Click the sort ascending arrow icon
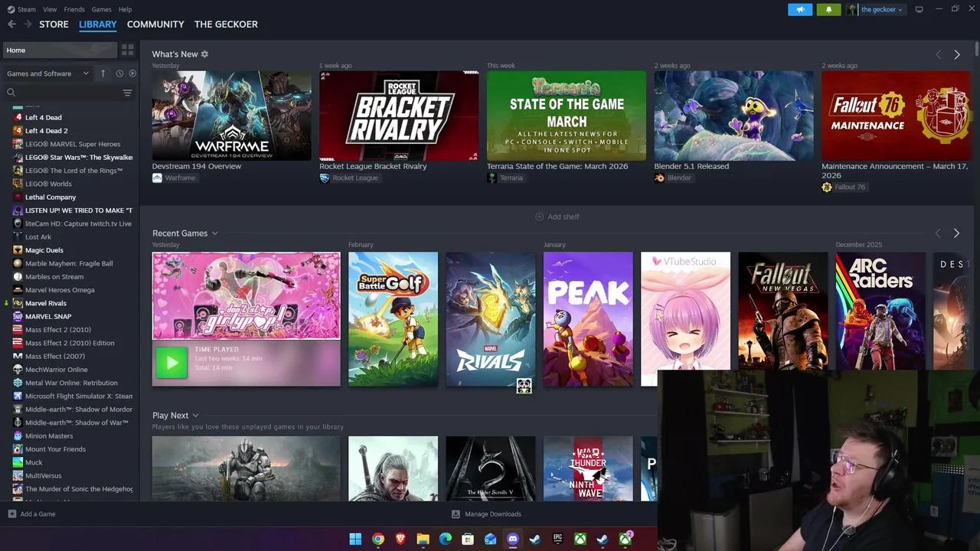The image size is (980, 551). click(x=103, y=73)
